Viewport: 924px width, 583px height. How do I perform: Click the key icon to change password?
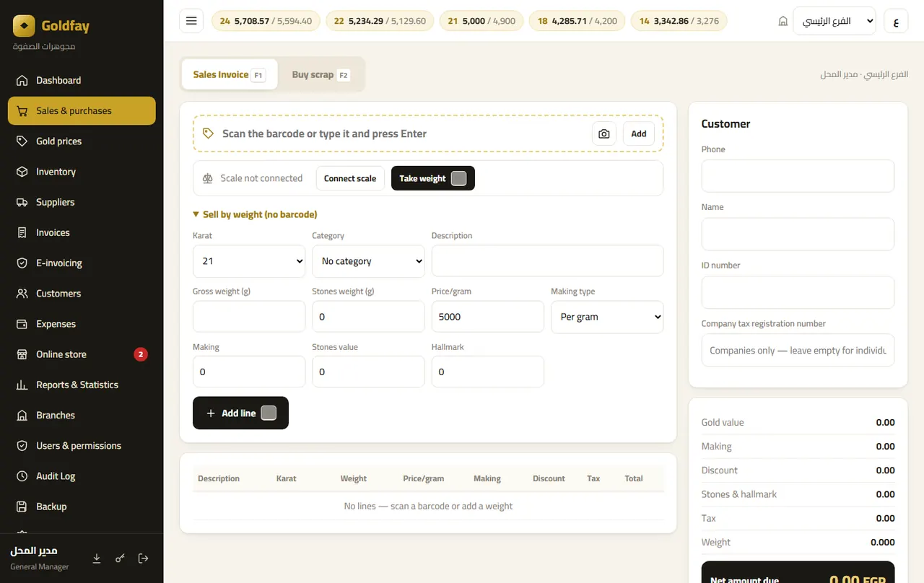tap(120, 558)
